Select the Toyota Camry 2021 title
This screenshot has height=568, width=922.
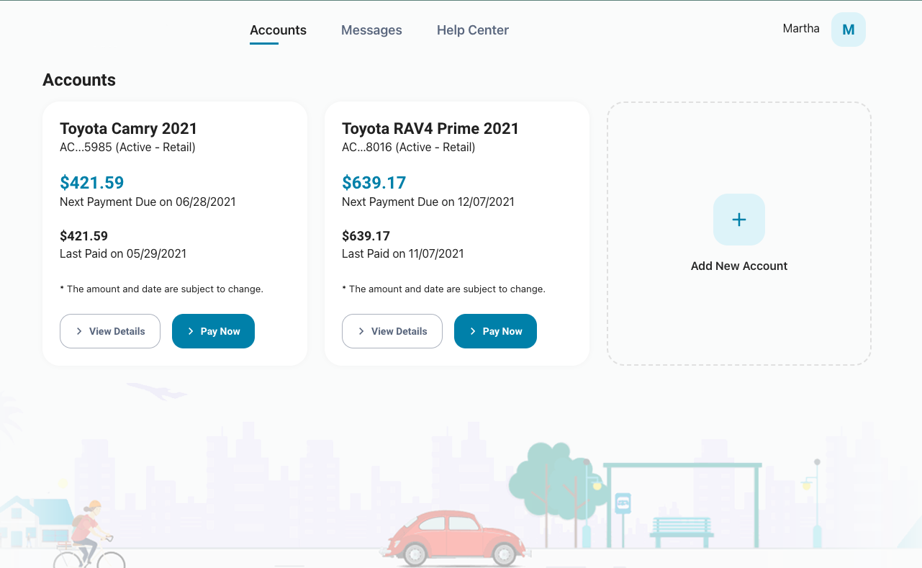point(128,128)
